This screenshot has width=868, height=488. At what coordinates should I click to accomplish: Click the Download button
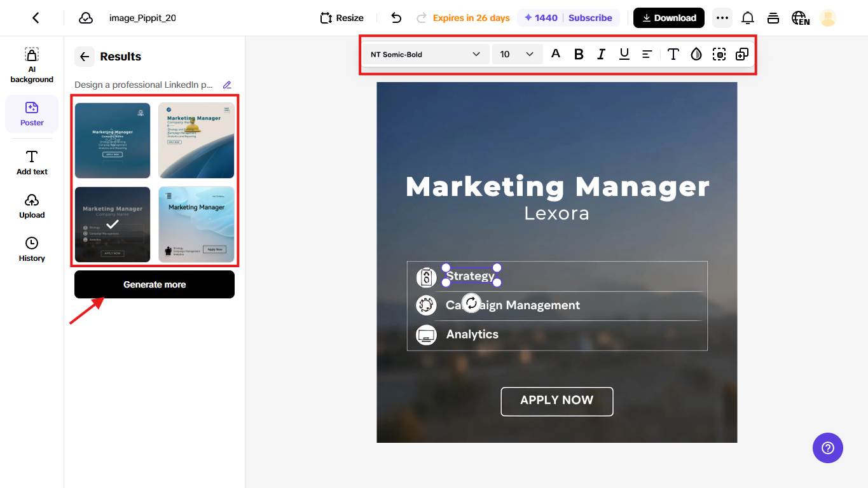coord(669,18)
